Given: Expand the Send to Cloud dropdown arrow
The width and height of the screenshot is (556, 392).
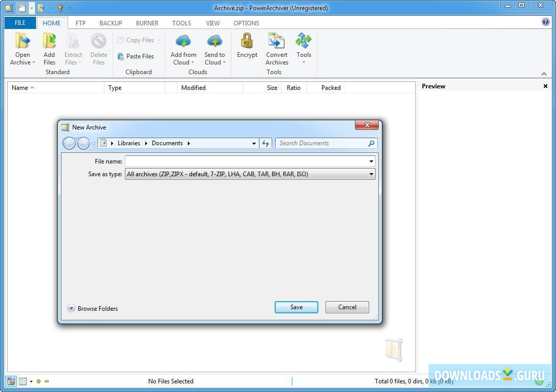Looking at the screenshot, I should [x=224, y=63].
